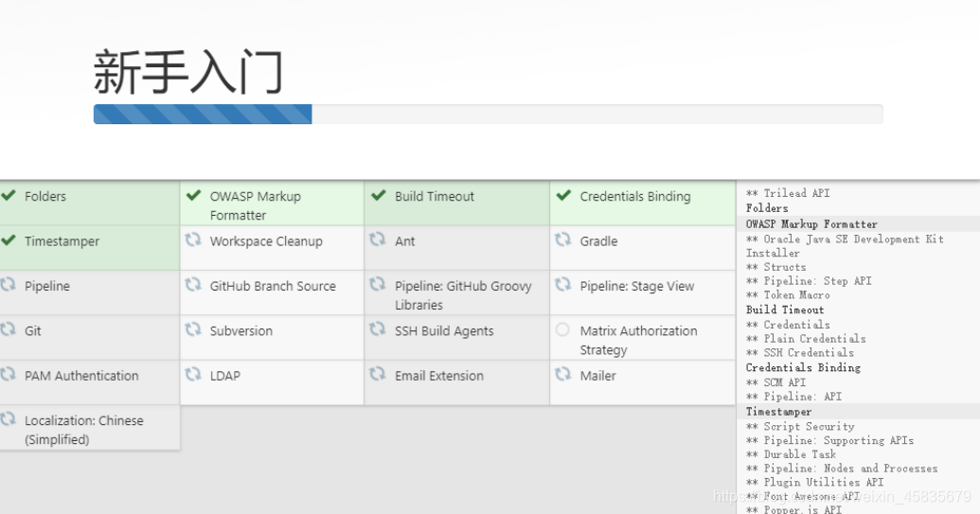Select the Matrix Authorization Strategy label
This screenshot has width=980, height=514.
click(x=638, y=341)
